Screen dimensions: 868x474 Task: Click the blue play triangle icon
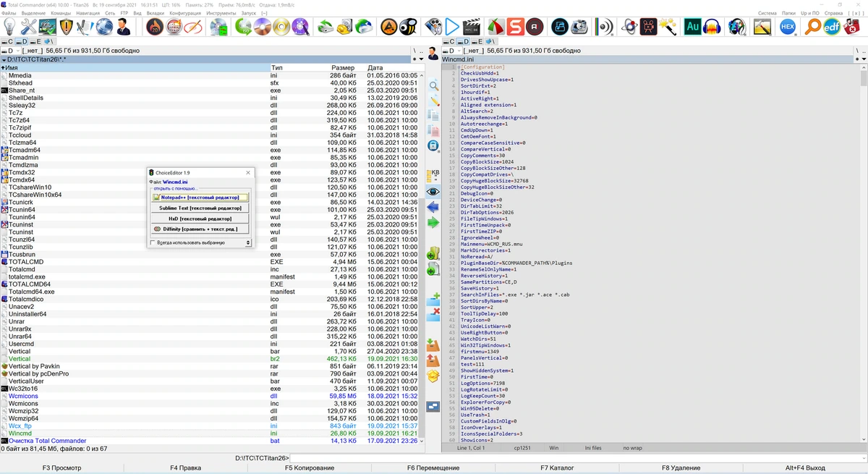[x=452, y=27]
